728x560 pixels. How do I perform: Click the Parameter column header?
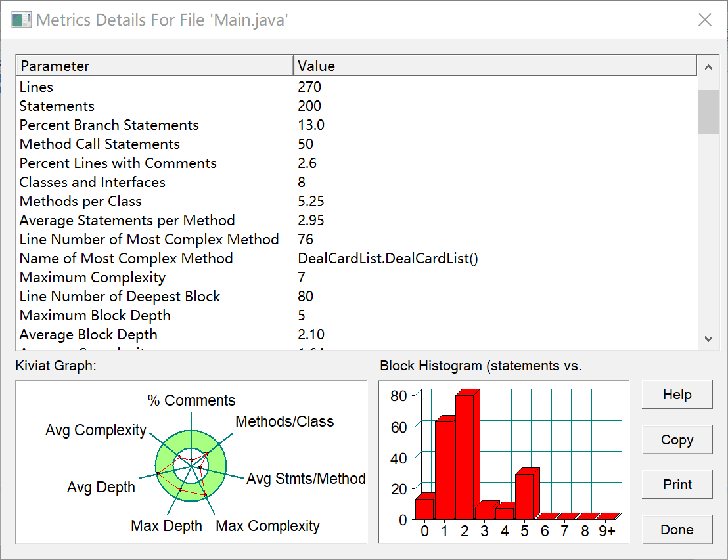coord(154,66)
